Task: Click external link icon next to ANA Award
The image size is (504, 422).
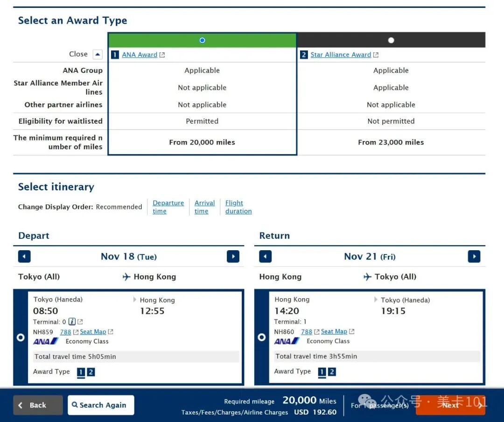Action: [162, 55]
